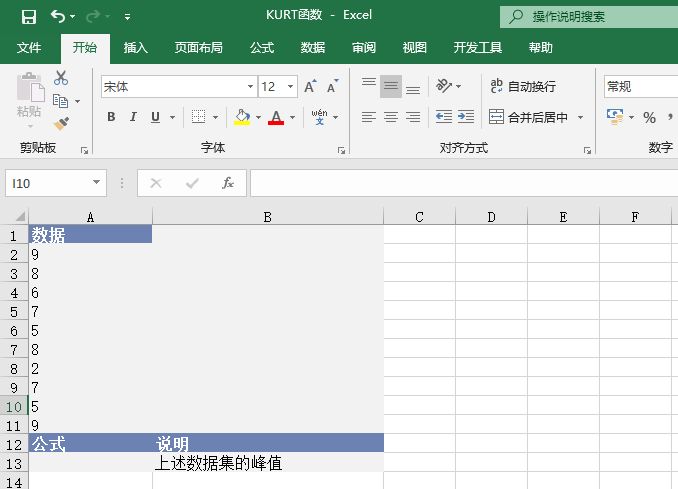Open the 文件 menu tab

pos(29,47)
